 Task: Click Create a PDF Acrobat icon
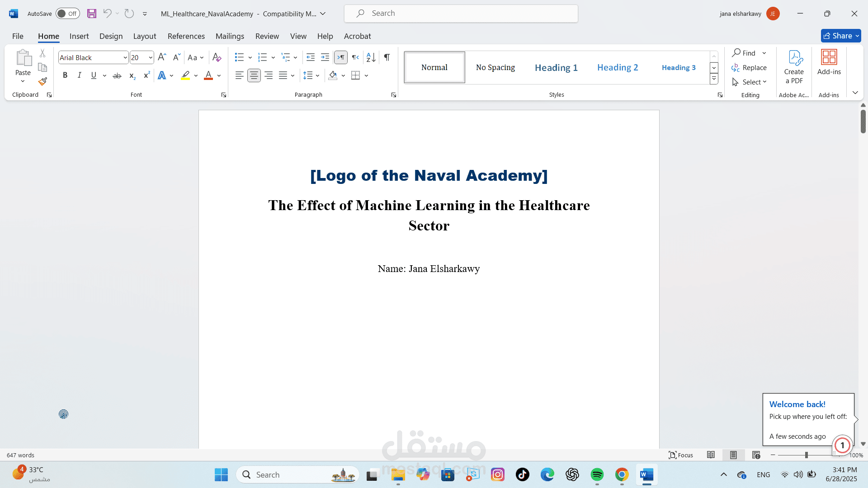click(x=794, y=67)
